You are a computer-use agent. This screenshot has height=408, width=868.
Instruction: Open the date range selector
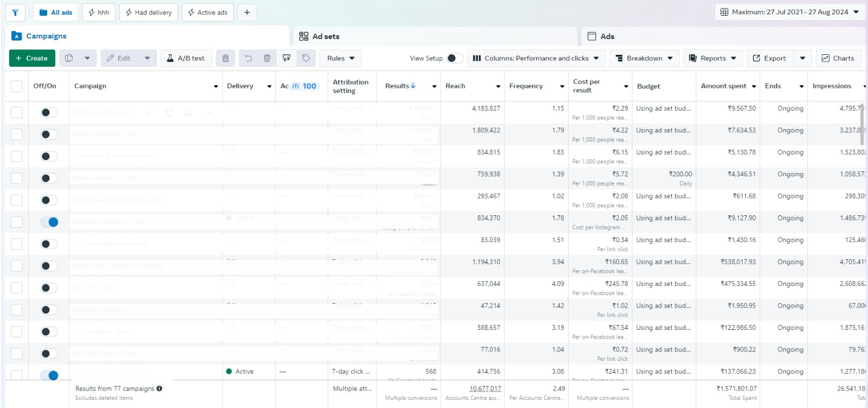point(789,12)
